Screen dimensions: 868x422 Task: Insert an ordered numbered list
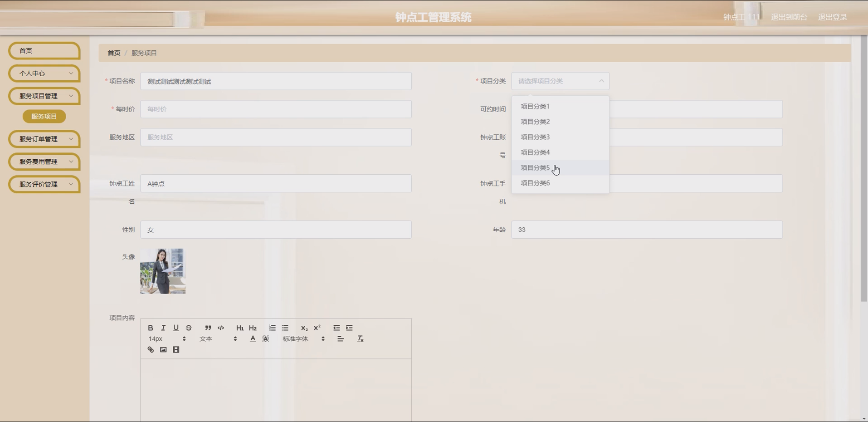tap(272, 328)
